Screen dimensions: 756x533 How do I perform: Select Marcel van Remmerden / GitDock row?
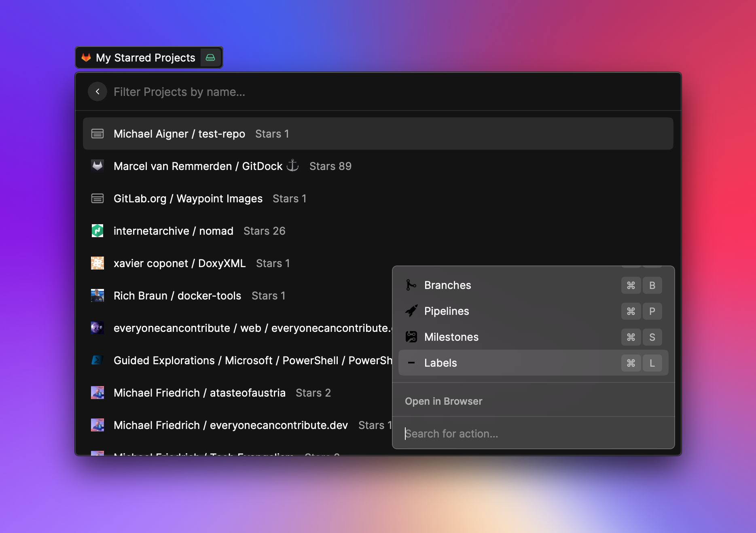click(x=378, y=166)
